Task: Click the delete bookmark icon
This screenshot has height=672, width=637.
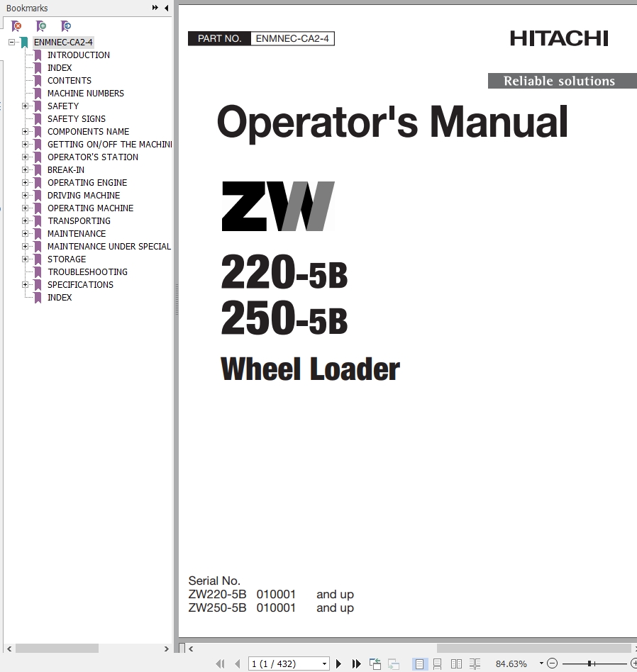Action: (16, 26)
